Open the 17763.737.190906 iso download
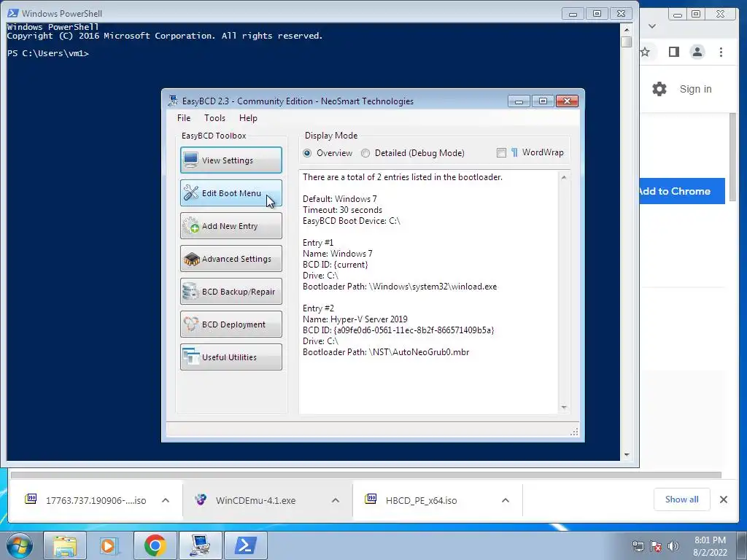 [x=96, y=500]
